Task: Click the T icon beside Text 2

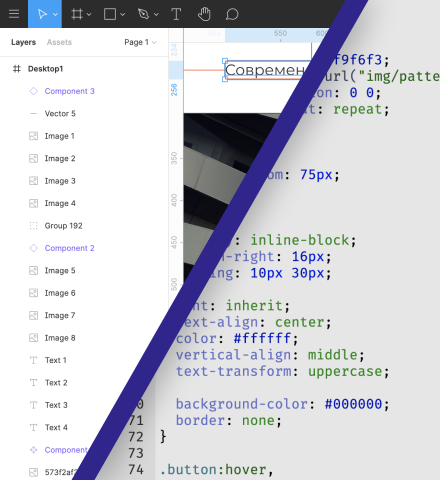Action: coord(33,383)
